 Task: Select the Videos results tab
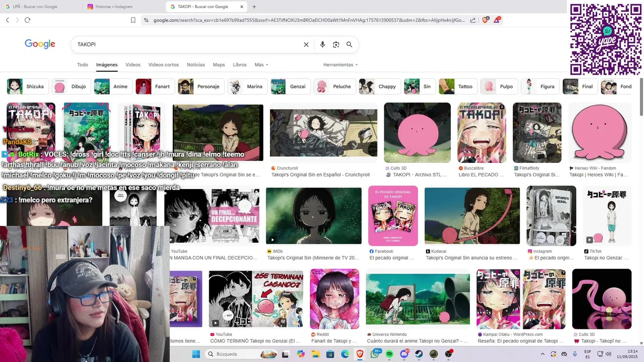tap(133, 65)
